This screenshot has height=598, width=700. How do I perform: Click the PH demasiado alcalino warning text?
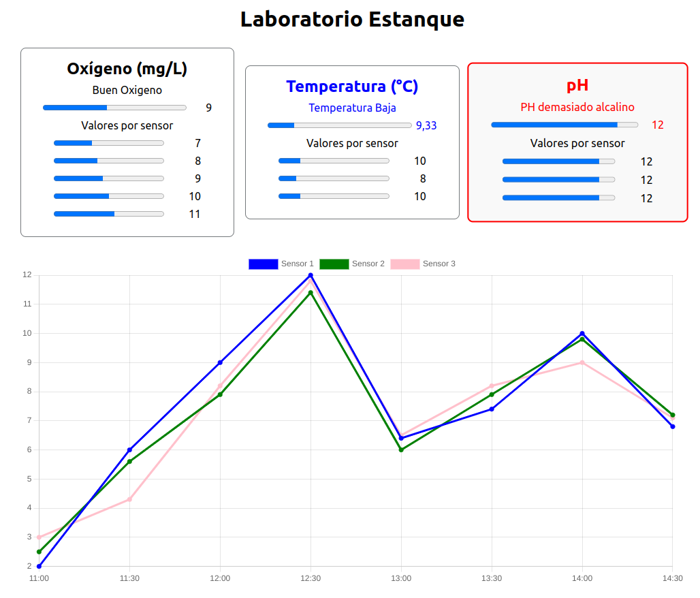[x=577, y=107]
